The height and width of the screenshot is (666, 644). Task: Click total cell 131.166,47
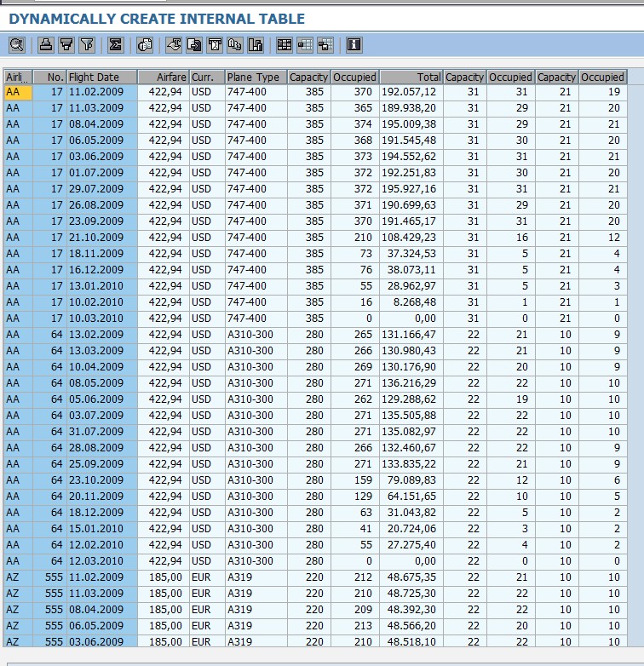(x=411, y=335)
